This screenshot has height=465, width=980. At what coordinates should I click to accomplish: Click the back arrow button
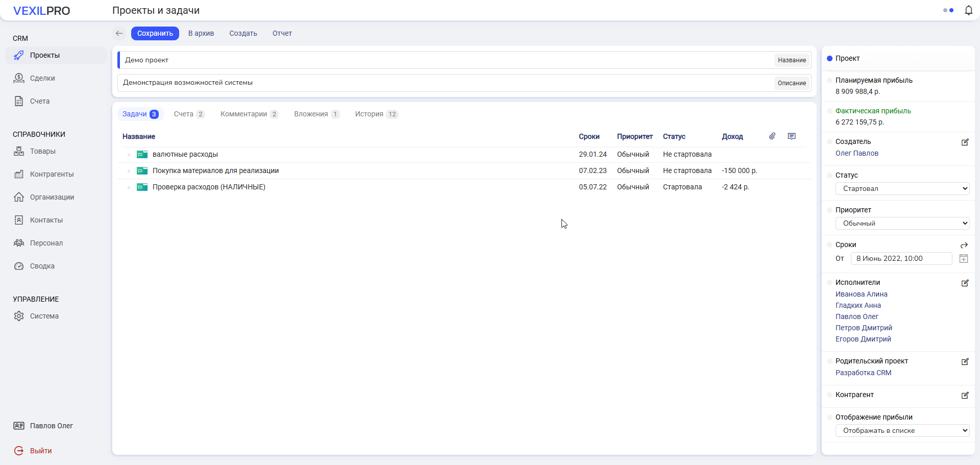[119, 33]
